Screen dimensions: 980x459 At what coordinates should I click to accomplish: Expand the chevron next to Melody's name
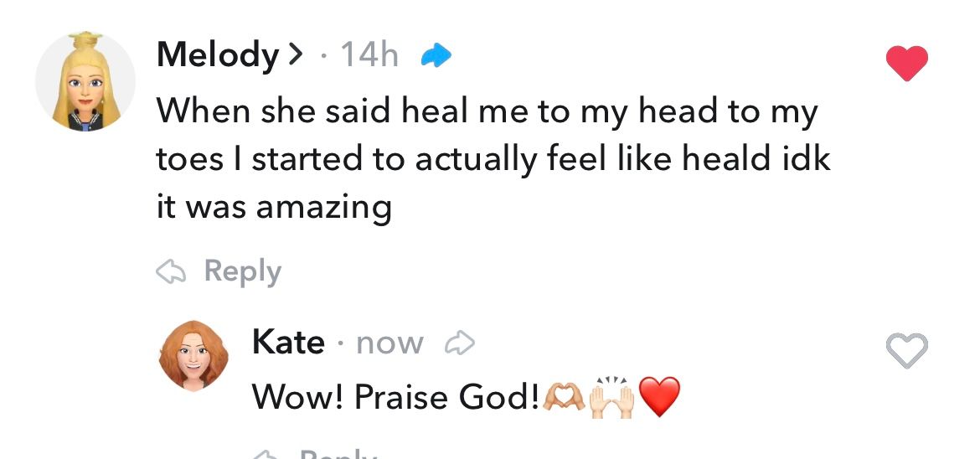[294, 55]
